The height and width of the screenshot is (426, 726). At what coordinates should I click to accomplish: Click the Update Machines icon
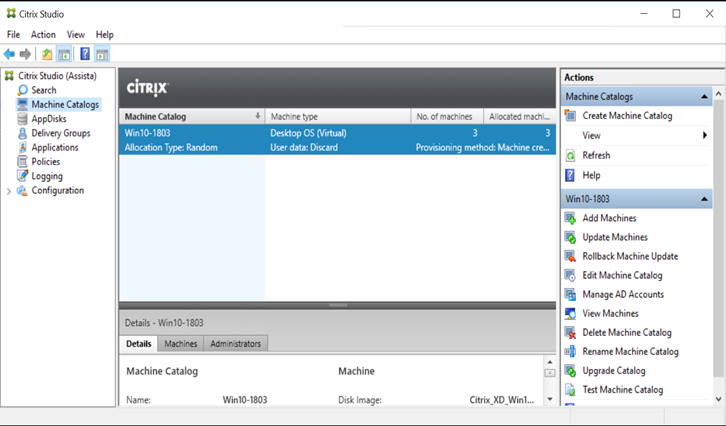coord(570,237)
